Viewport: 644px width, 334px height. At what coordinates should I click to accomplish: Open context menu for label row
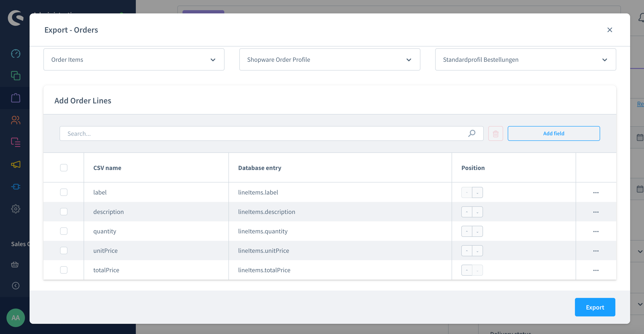pos(596,192)
